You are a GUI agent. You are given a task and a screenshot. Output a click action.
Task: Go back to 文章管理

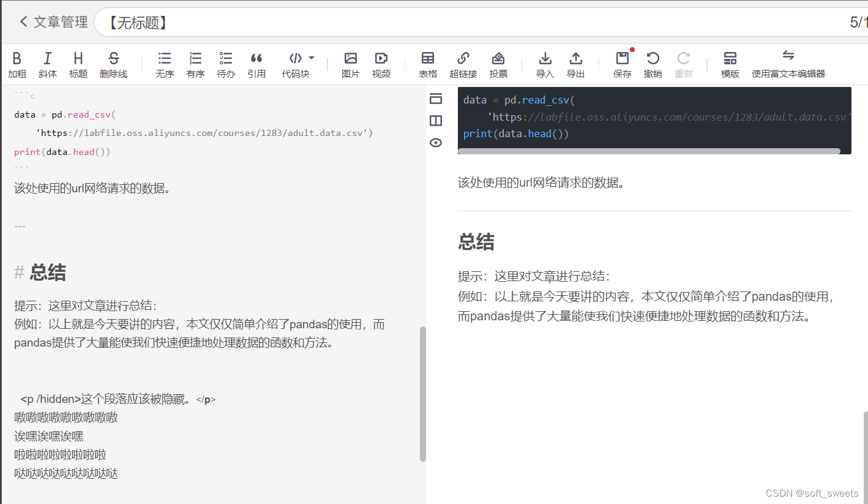54,22
